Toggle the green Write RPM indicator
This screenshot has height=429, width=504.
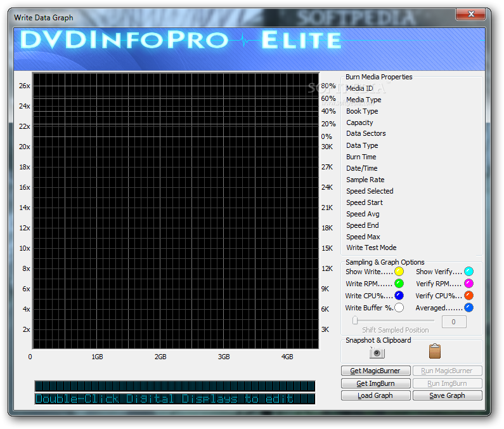[399, 284]
